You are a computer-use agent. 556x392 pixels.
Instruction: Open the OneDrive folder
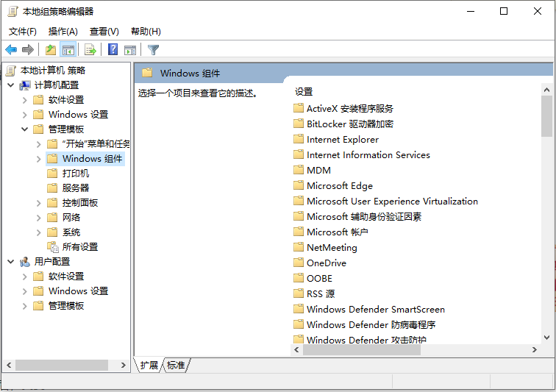(320, 263)
